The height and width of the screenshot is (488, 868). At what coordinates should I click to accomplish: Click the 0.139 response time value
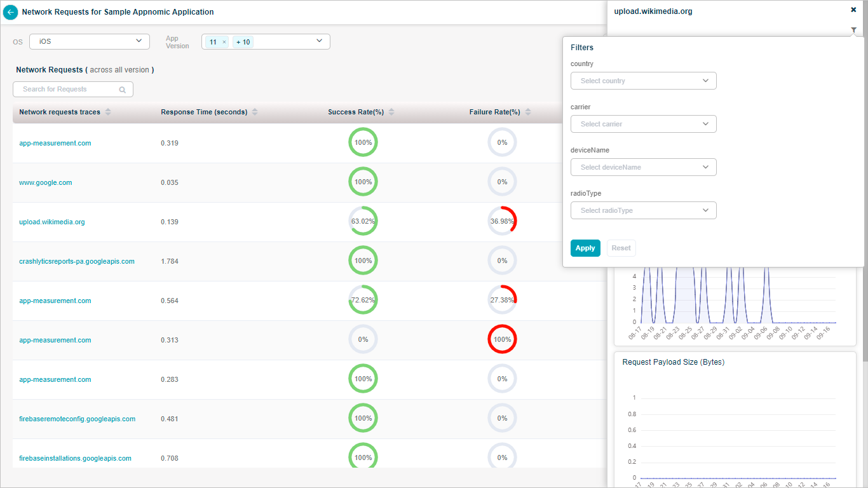170,222
